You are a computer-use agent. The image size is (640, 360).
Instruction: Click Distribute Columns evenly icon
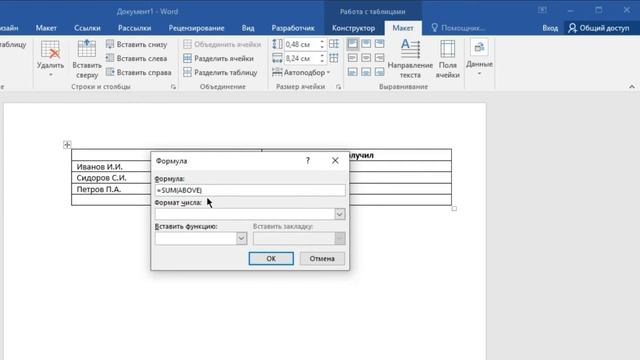pos(334,58)
